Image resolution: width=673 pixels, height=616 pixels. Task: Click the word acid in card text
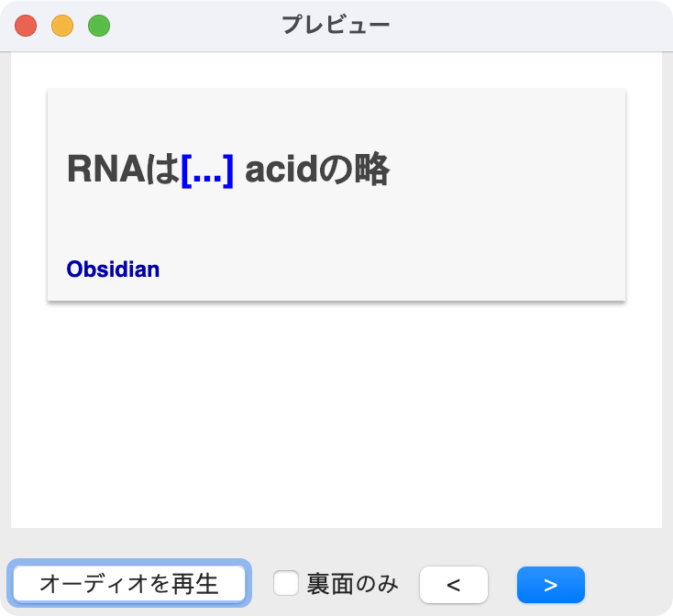pyautogui.click(x=279, y=170)
